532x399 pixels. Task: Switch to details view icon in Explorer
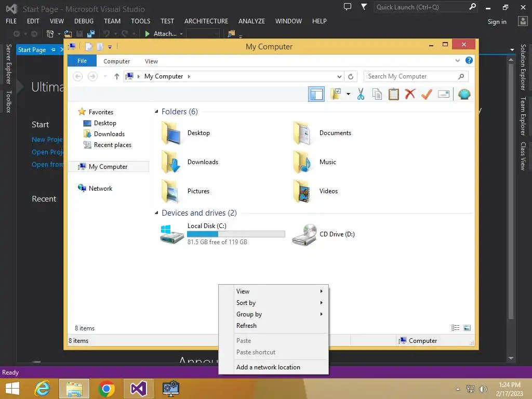pyautogui.click(x=455, y=328)
